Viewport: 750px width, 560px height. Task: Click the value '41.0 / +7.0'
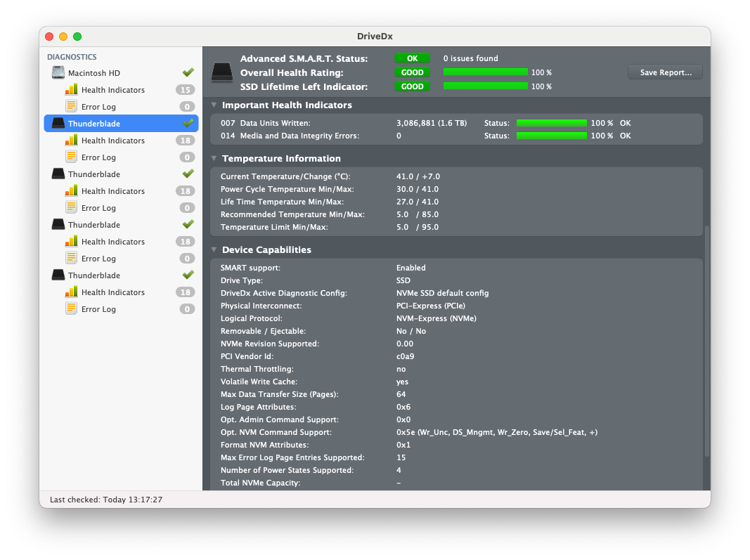click(418, 176)
